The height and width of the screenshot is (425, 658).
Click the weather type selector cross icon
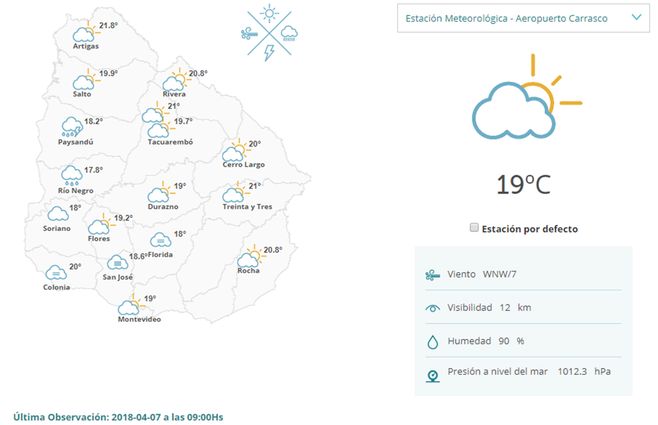268,32
